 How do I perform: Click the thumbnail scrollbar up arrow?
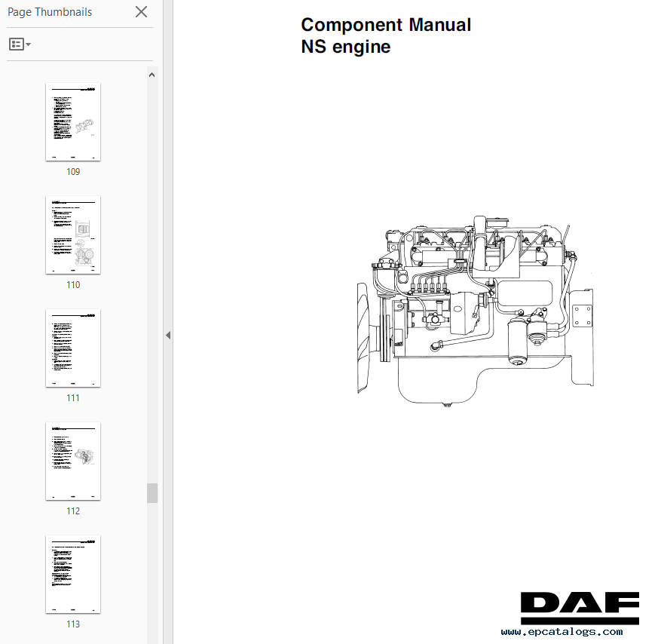[151, 75]
